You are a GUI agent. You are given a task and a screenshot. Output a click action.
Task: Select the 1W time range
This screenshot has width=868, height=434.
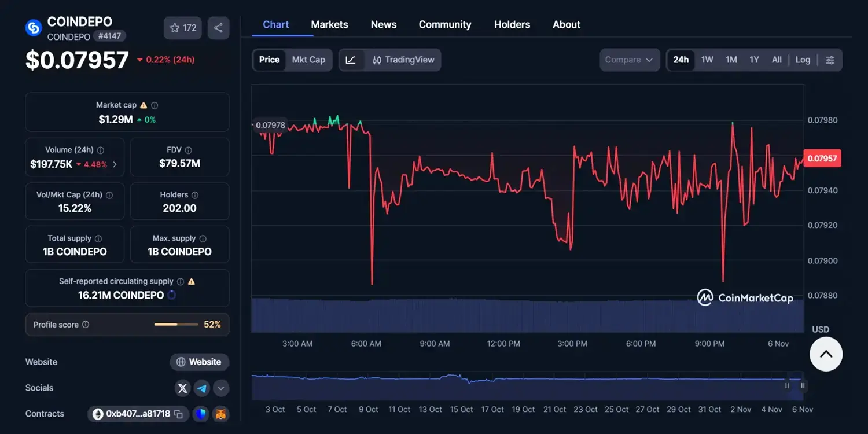click(x=707, y=60)
